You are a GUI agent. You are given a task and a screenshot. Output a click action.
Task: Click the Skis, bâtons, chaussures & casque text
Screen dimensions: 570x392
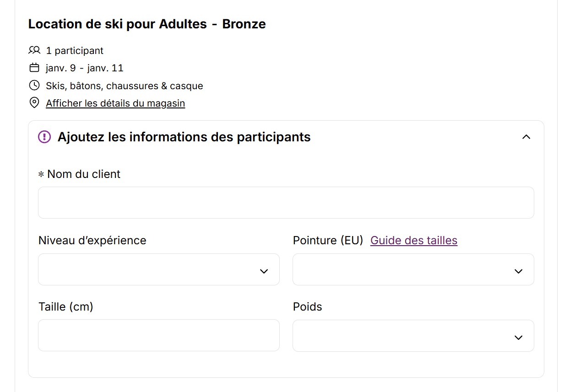click(125, 86)
